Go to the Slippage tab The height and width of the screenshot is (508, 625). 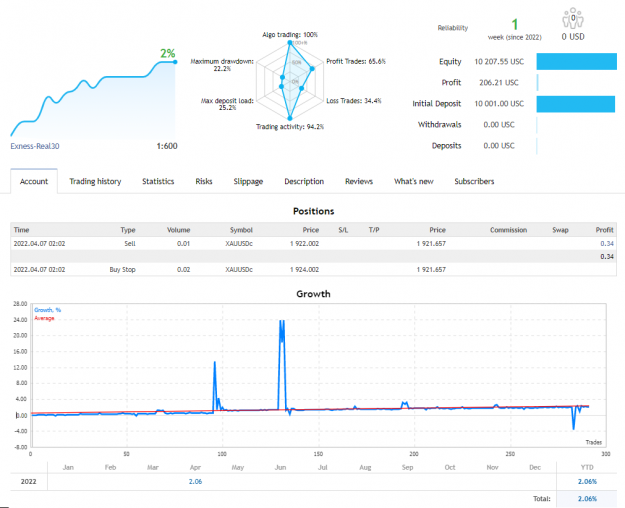point(248,181)
